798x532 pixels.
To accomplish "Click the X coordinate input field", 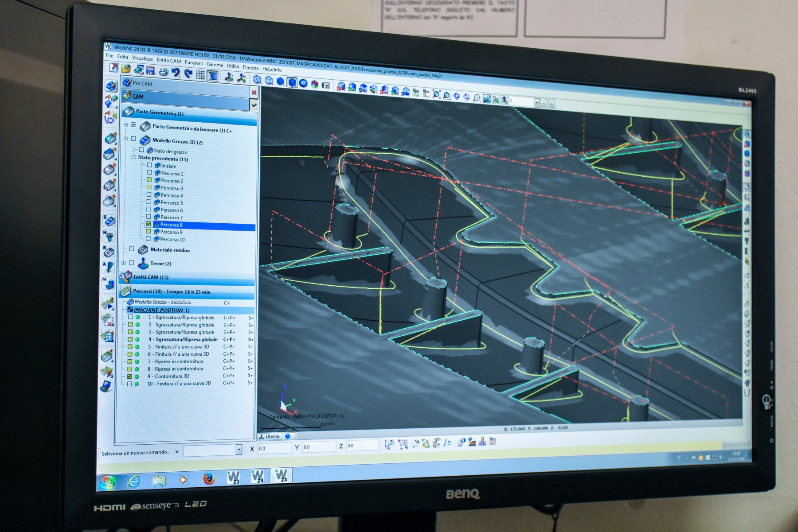I will pyautogui.click(x=274, y=448).
